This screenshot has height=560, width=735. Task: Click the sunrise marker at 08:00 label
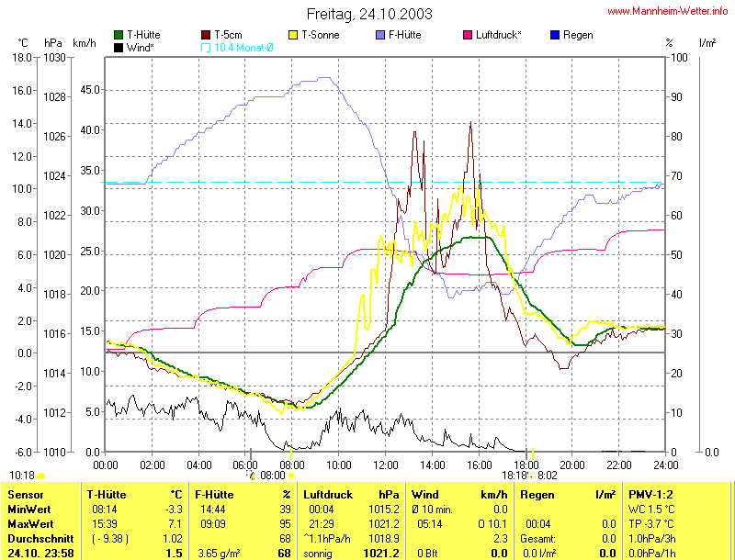click(273, 476)
